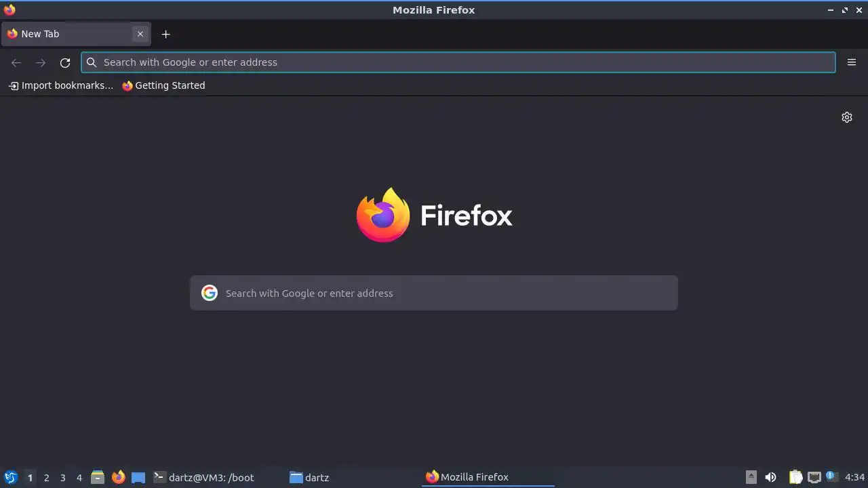The image size is (868, 488).
Task: Open a new tab with the plus icon
Action: [x=165, y=34]
